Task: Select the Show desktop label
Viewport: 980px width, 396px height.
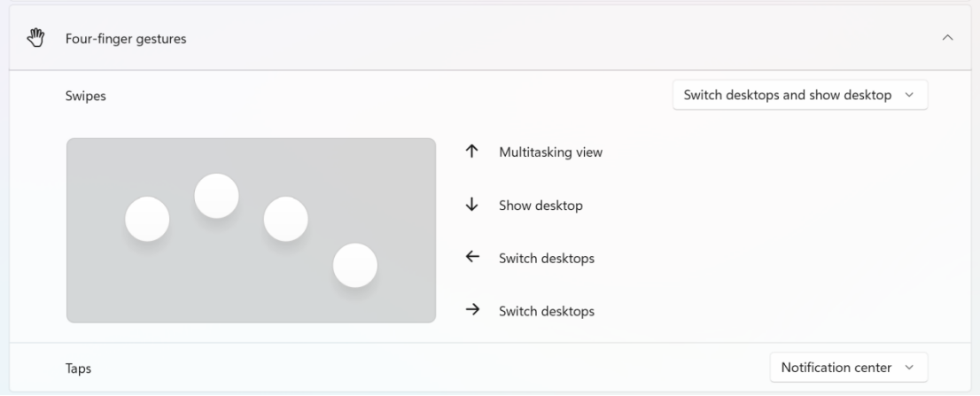Action: [541, 206]
